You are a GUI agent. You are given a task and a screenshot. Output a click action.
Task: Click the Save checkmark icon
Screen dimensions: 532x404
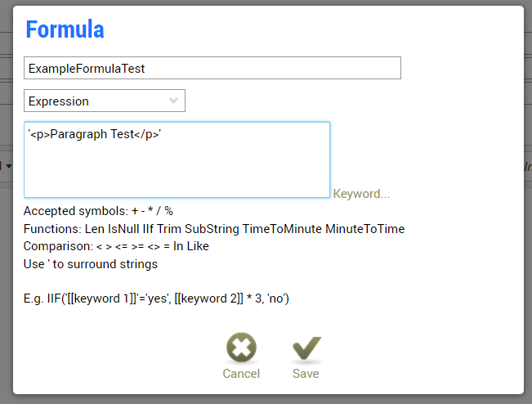pyautogui.click(x=306, y=348)
